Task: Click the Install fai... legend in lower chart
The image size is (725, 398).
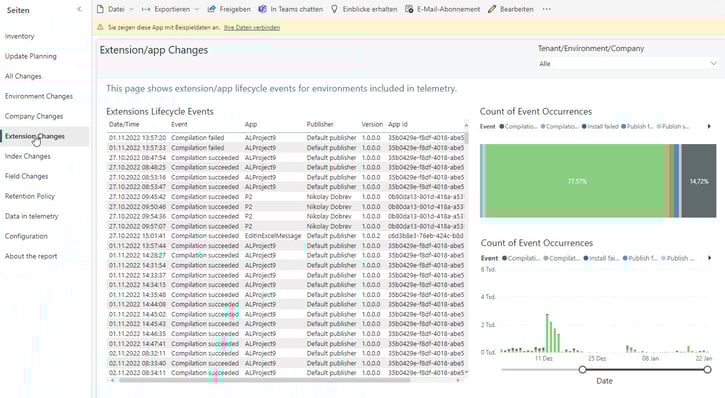Action: [x=602, y=258]
